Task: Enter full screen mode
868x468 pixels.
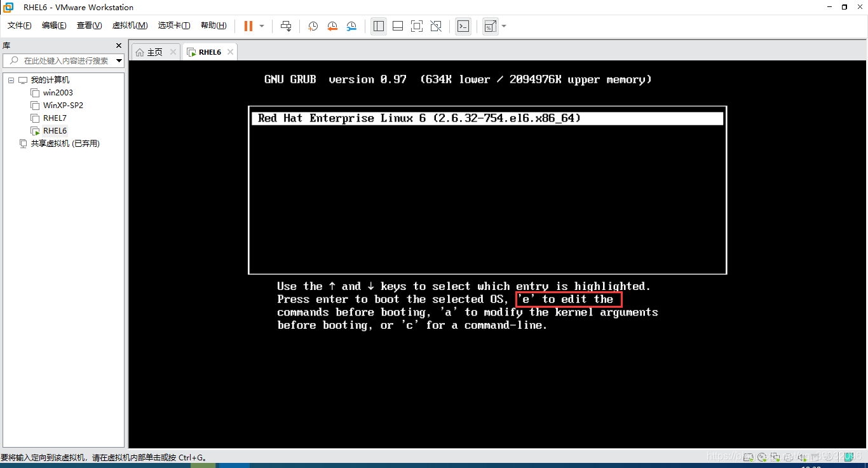Action: 417,26
